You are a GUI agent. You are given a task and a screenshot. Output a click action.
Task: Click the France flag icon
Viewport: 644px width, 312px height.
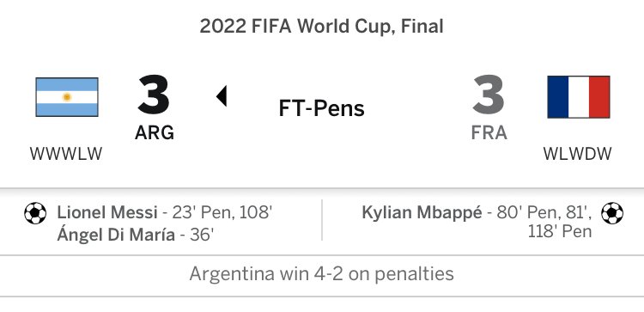pyautogui.click(x=578, y=97)
